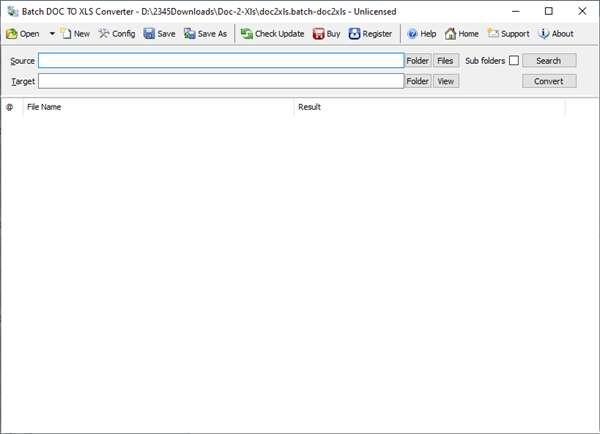Open Support from the toolbar

pyautogui.click(x=493, y=34)
